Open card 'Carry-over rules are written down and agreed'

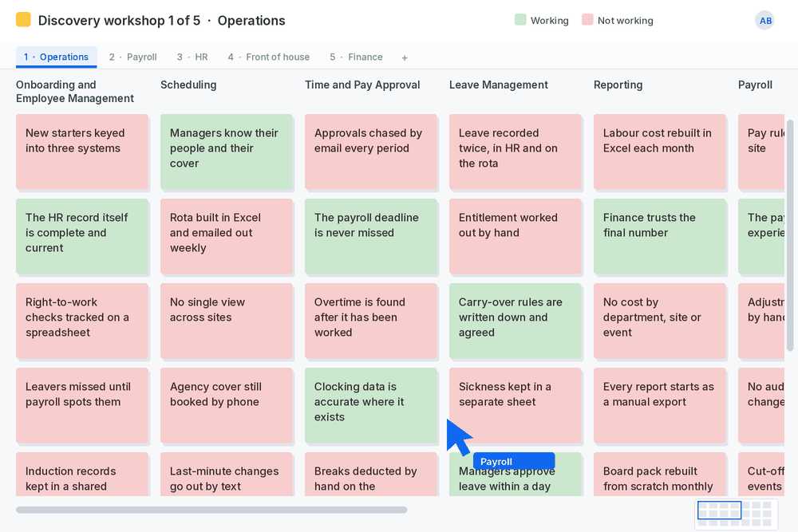515,321
